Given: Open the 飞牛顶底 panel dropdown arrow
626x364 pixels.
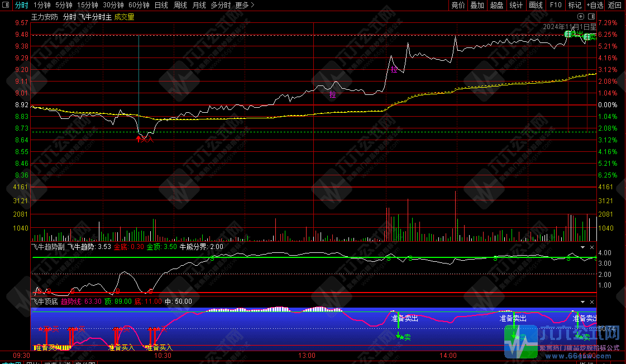Looking at the screenshot, I should [582, 301].
